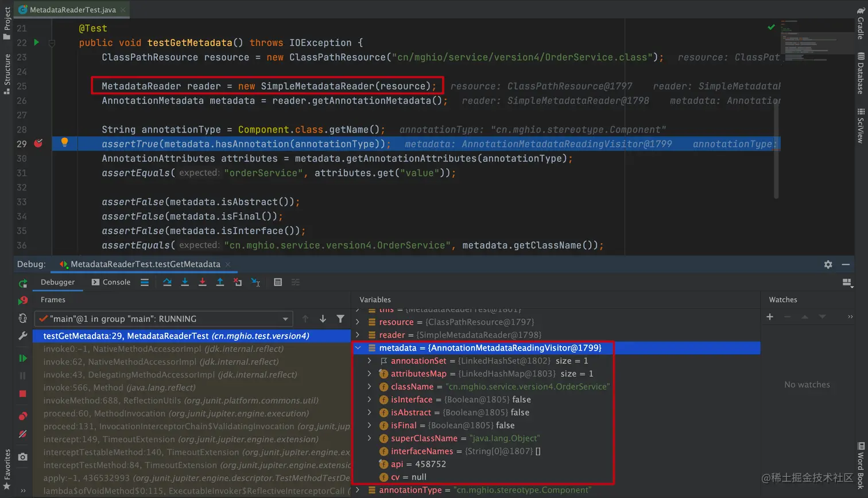
Task: Drop the current frame
Action: [x=237, y=282]
